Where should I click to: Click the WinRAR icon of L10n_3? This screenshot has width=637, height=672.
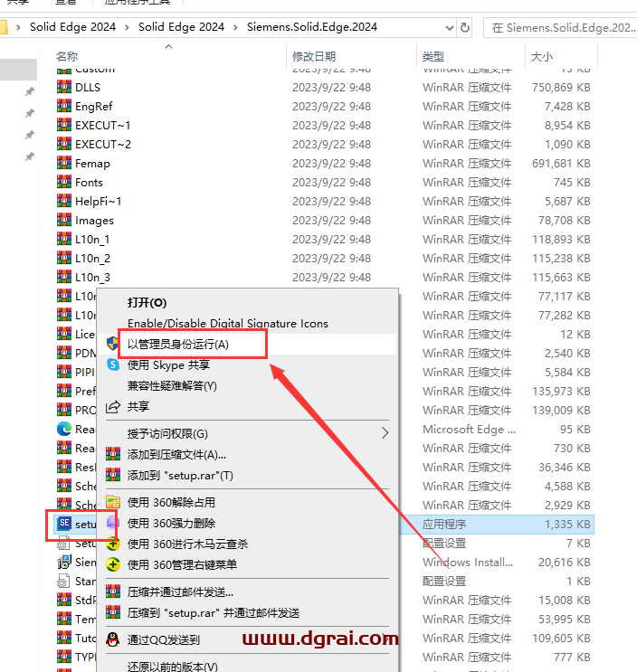(x=64, y=277)
